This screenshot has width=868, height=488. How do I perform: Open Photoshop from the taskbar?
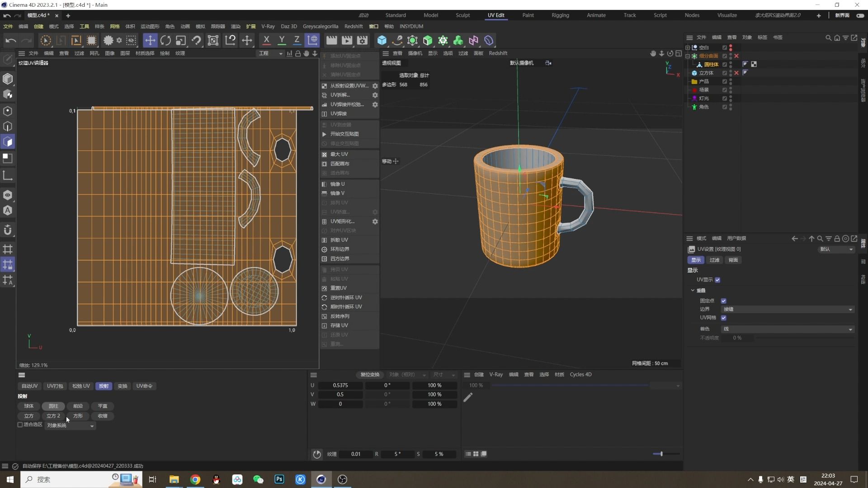[x=279, y=479]
